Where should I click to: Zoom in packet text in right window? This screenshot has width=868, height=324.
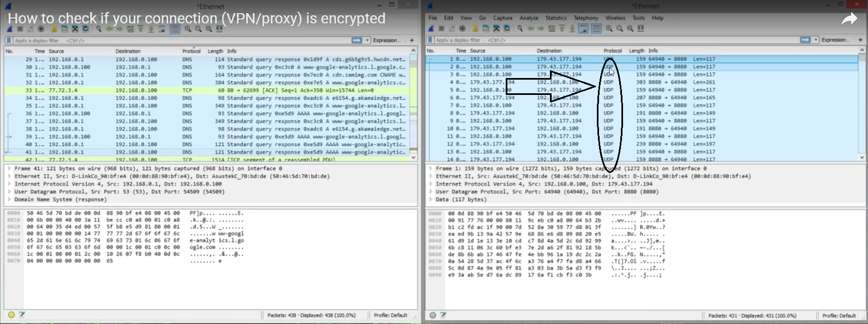[x=609, y=28]
